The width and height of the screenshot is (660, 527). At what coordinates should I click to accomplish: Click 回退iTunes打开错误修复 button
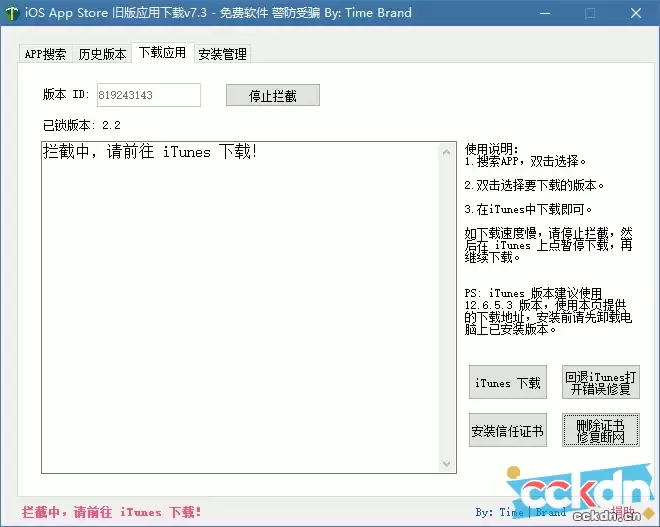601,382
